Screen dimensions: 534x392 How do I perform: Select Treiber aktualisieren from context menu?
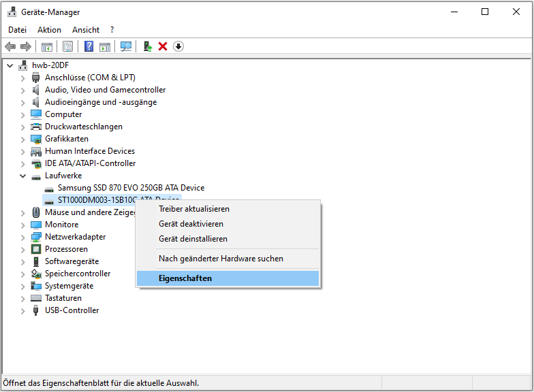[194, 209]
